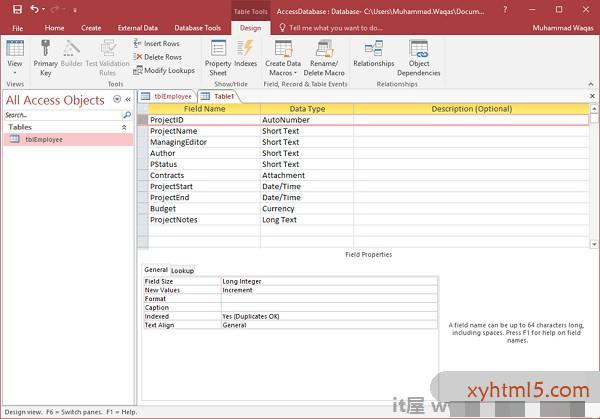Viewport: 600px width, 419px height.
Task: Collapse the navigation pane with chevrons
Action: pyautogui.click(x=128, y=99)
